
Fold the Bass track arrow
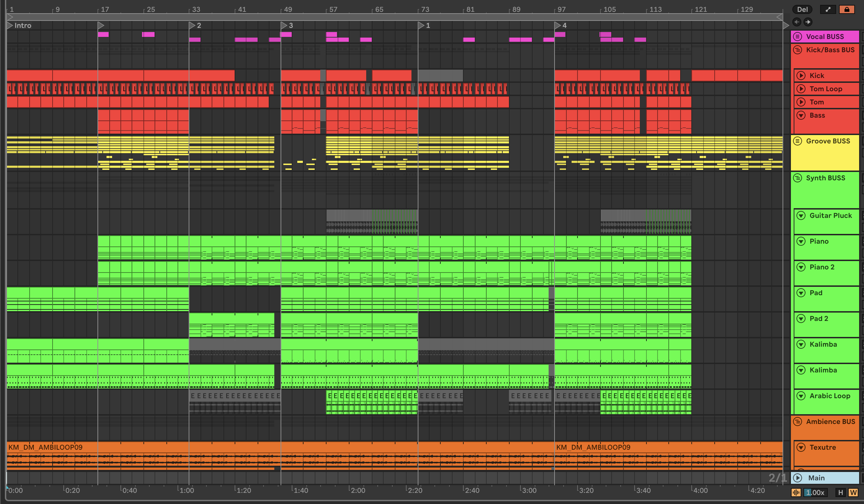pos(801,115)
